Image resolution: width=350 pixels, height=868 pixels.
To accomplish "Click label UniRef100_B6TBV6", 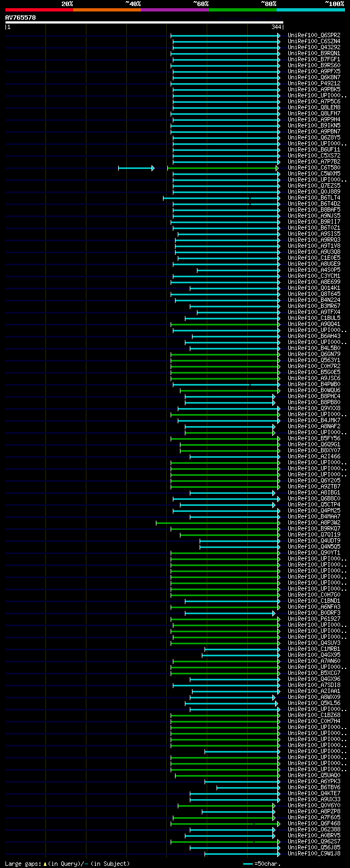I will point(314,787).
